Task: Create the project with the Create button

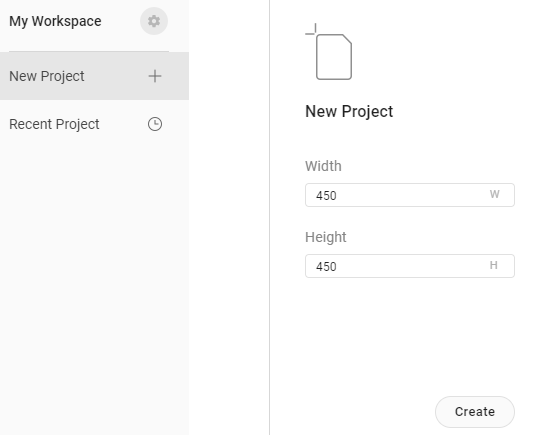Action: tap(475, 412)
